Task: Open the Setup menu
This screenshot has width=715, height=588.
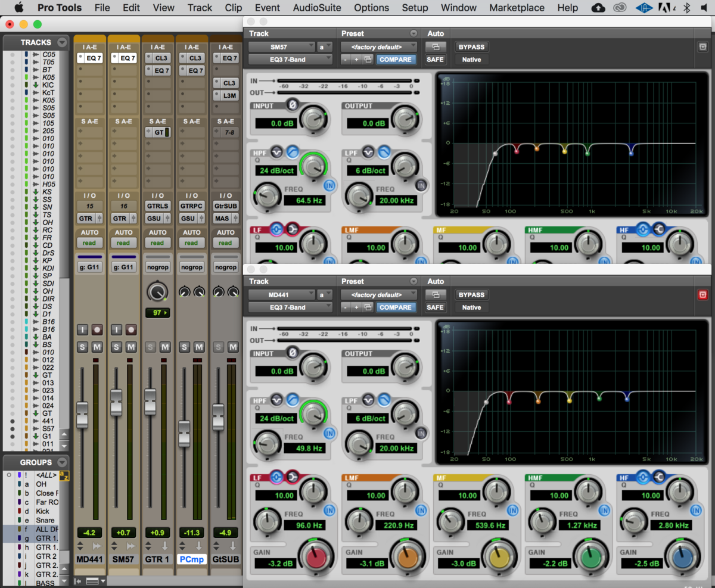Action: click(415, 8)
